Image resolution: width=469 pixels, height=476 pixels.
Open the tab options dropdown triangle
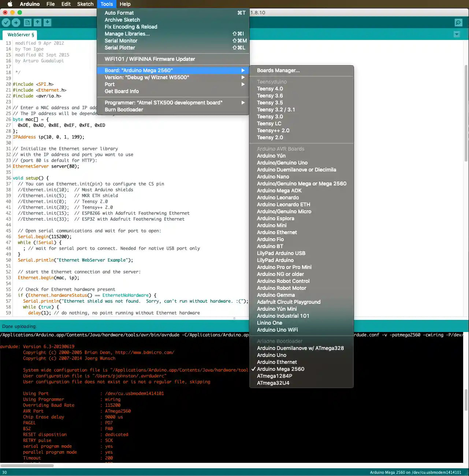pyautogui.click(x=457, y=34)
